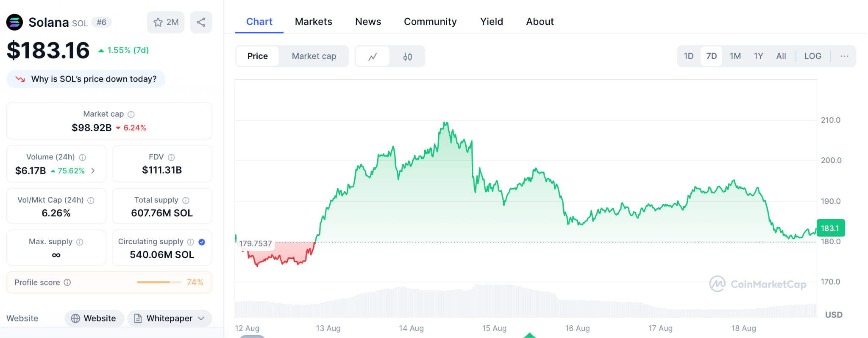Click Profile score info icon

point(67,282)
